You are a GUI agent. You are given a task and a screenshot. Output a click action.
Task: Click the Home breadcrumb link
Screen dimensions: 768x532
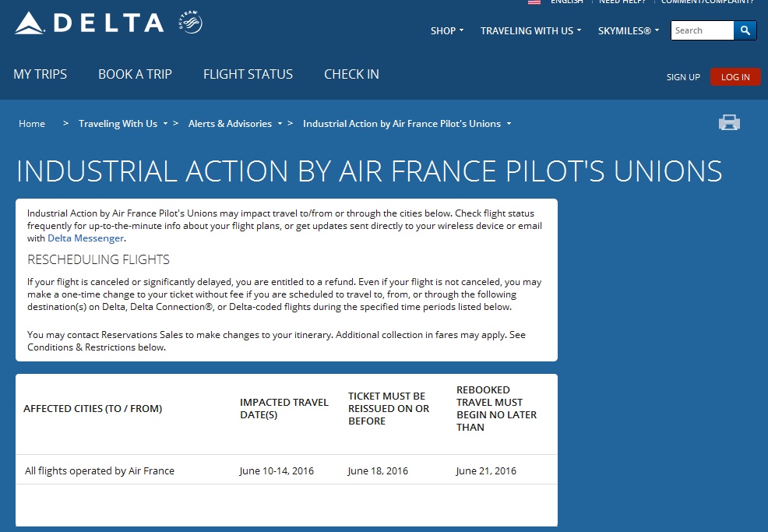point(32,124)
